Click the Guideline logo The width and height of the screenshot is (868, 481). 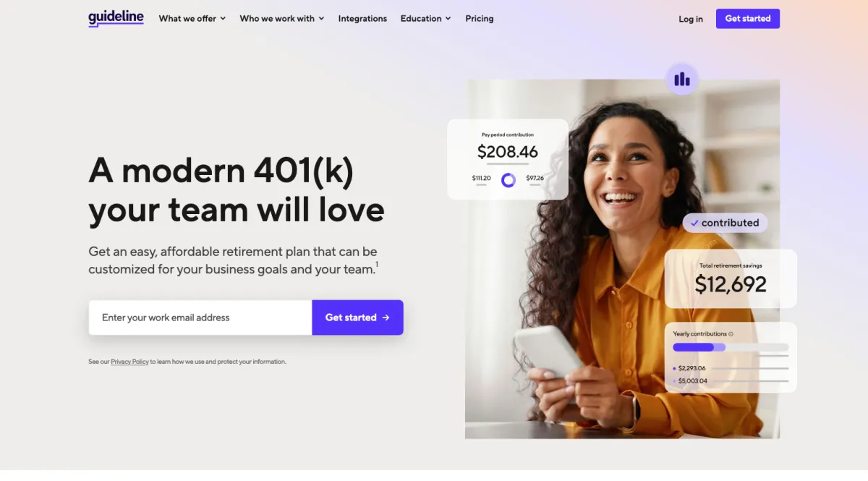[116, 18]
